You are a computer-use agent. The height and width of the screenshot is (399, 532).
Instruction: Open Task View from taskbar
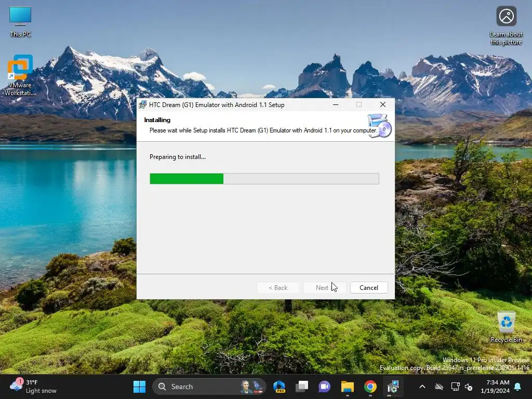point(302,387)
